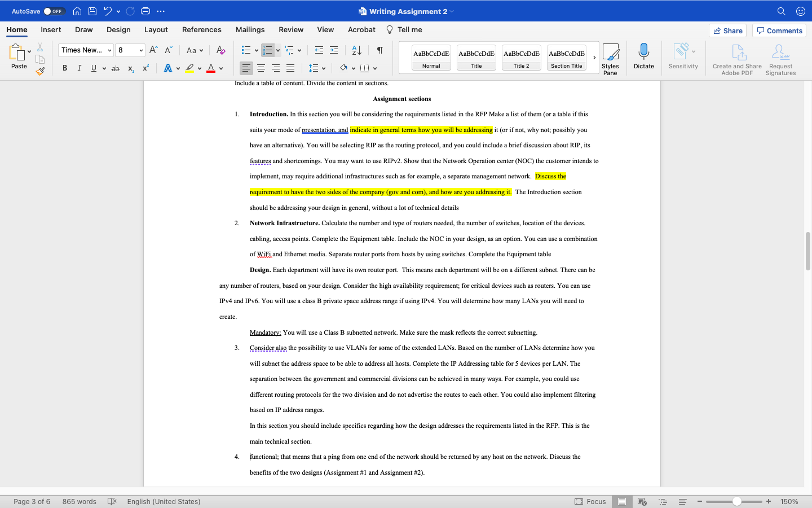
Task: Apply Format Painter brush
Action: click(40, 71)
